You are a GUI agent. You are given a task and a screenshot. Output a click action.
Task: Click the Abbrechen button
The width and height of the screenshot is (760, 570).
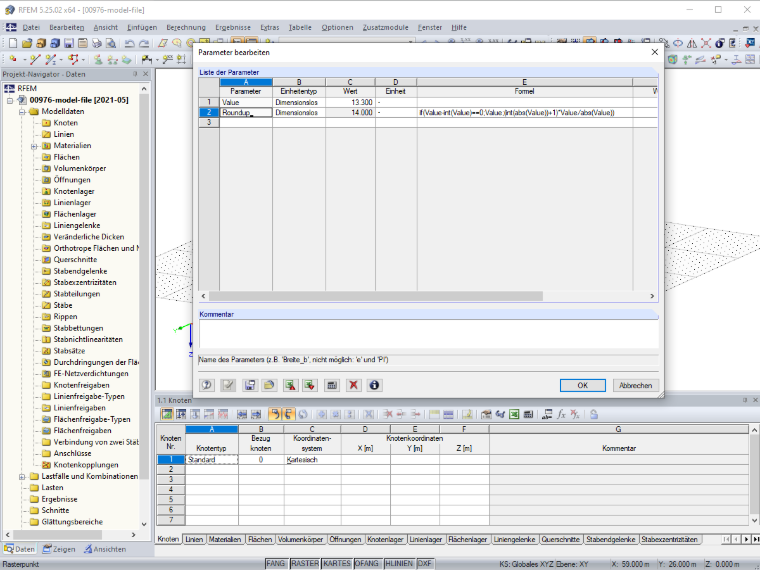coord(635,385)
